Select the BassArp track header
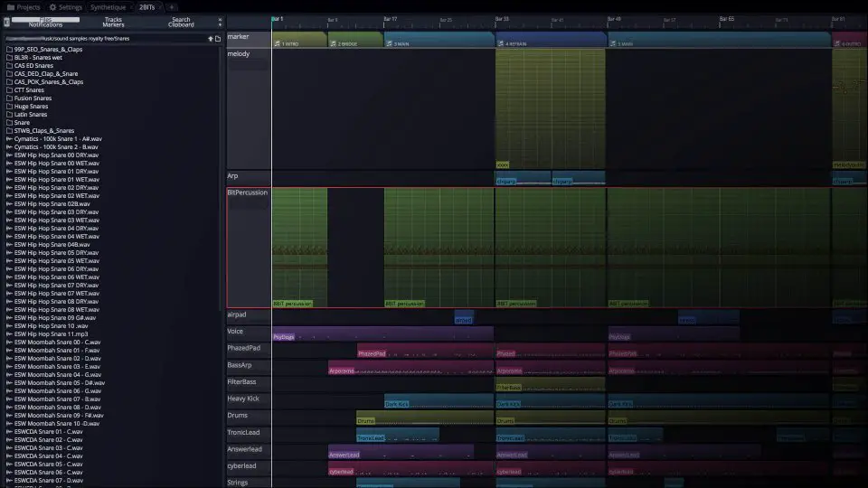The width and height of the screenshot is (868, 488). [x=248, y=366]
